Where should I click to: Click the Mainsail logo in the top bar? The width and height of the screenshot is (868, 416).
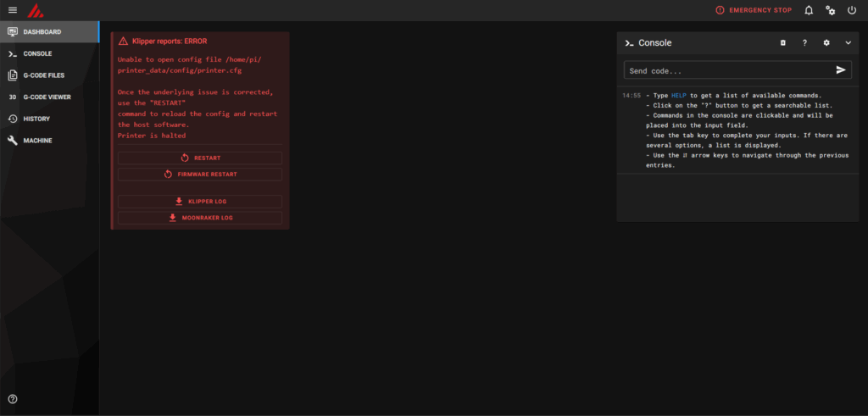(x=35, y=10)
